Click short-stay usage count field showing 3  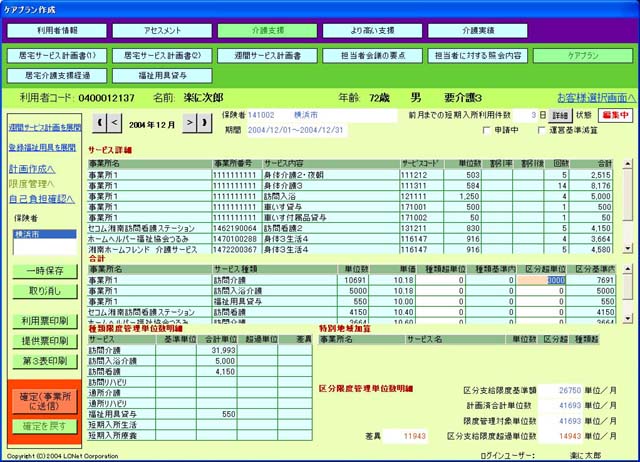point(526,116)
